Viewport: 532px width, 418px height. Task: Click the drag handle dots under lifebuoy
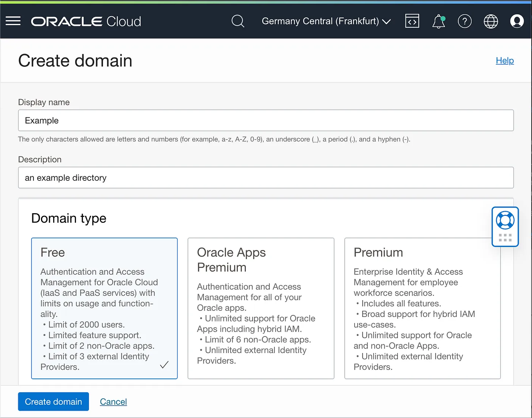pos(505,238)
